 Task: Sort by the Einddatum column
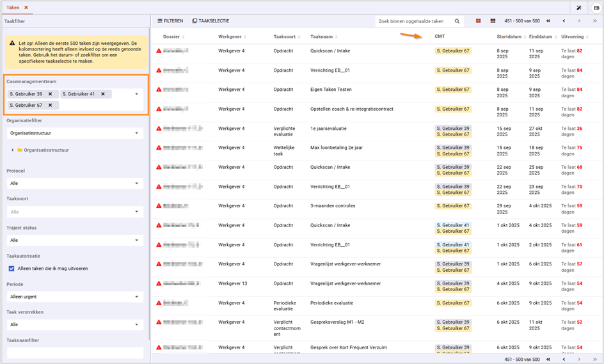click(x=543, y=36)
